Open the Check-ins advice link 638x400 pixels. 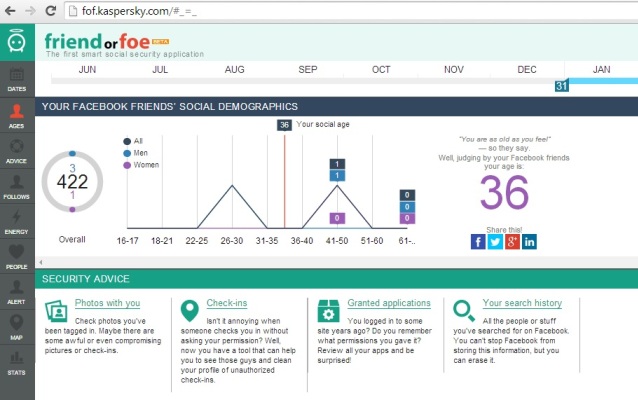(x=227, y=303)
